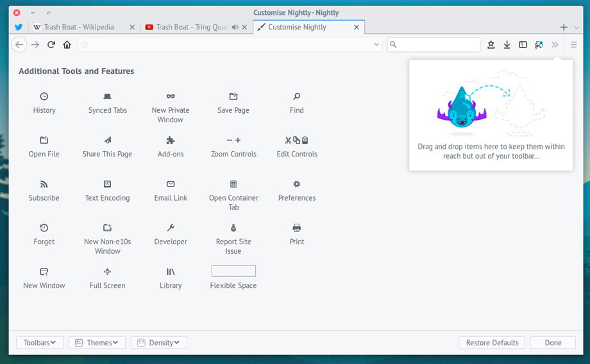Show URL bar history dropdown arrow
The width and height of the screenshot is (590, 364).
[x=376, y=45]
